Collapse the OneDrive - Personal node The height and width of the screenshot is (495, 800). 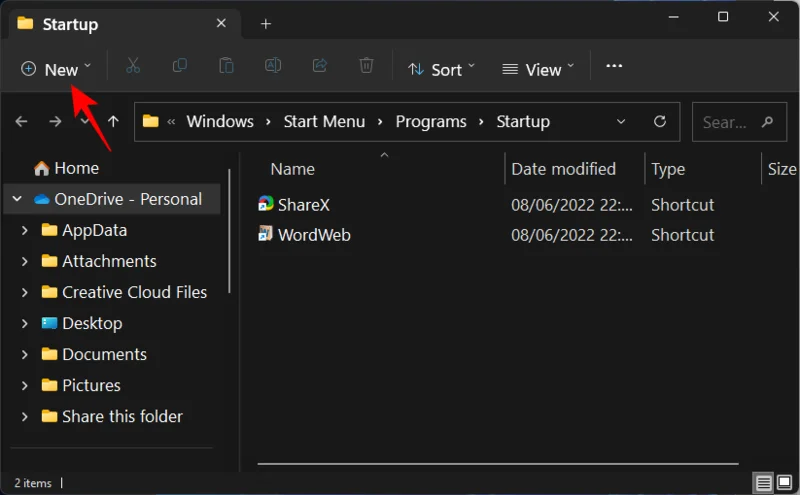tap(17, 199)
